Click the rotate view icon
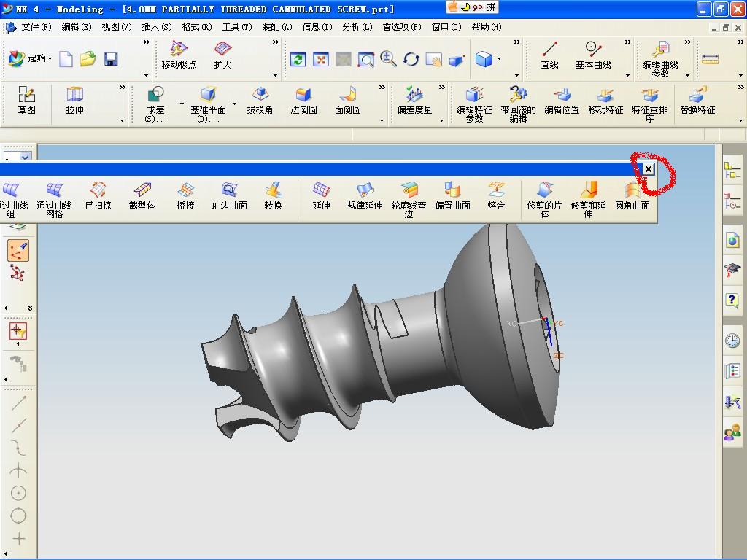The image size is (747, 560). point(411,60)
